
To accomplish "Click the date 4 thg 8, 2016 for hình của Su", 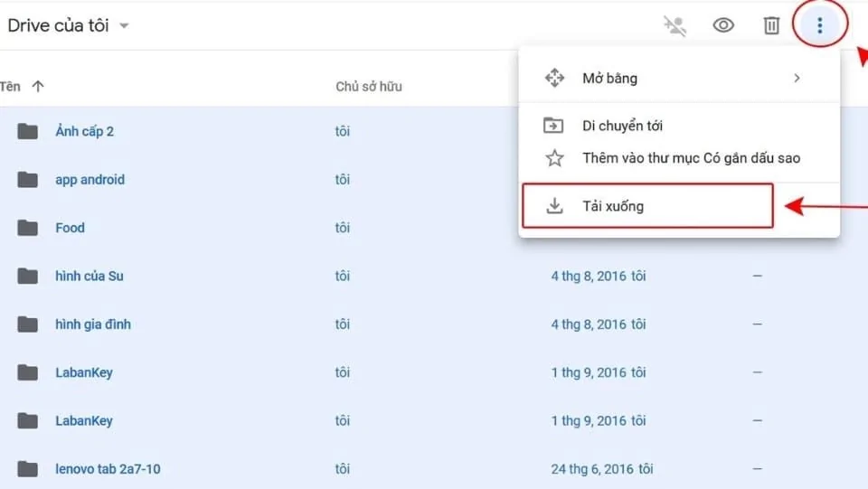I will point(589,276).
